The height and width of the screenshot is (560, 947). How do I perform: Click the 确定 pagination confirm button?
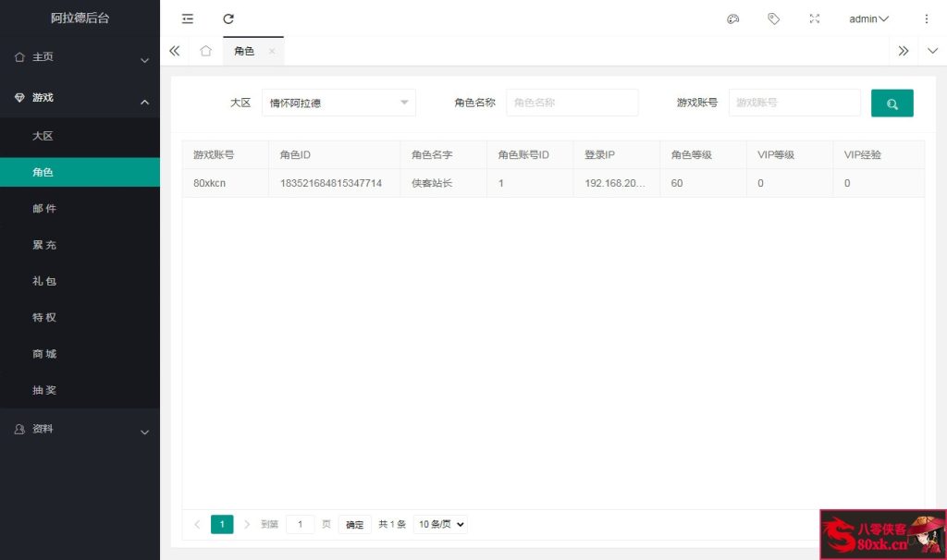pyautogui.click(x=354, y=524)
